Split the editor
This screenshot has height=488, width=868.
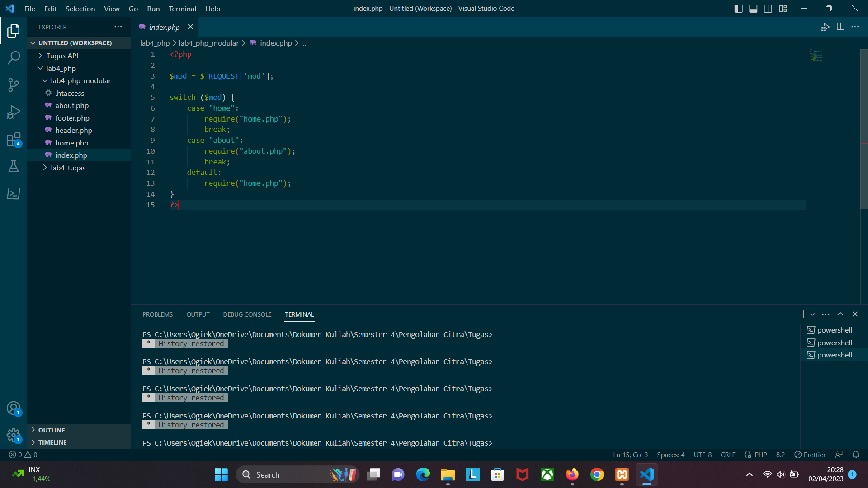pos(841,27)
